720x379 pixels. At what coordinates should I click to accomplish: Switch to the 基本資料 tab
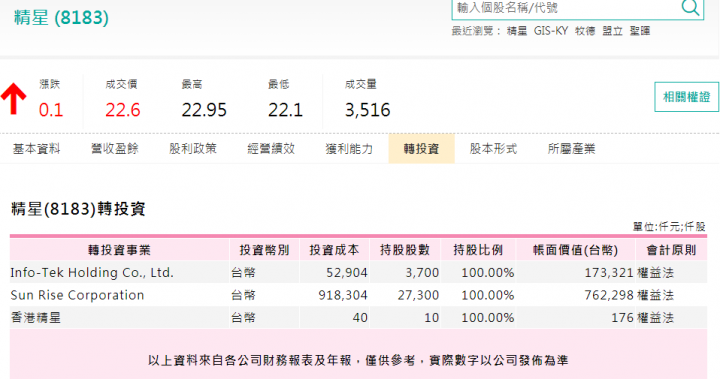pos(36,148)
